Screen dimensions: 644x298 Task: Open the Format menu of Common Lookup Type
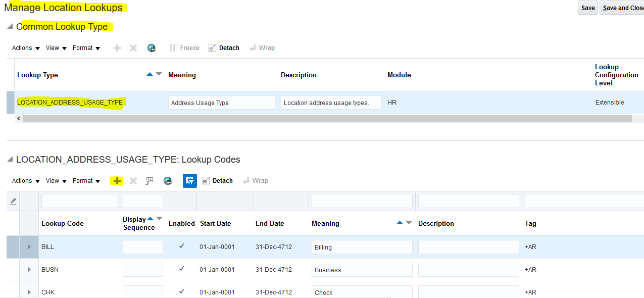coord(86,47)
